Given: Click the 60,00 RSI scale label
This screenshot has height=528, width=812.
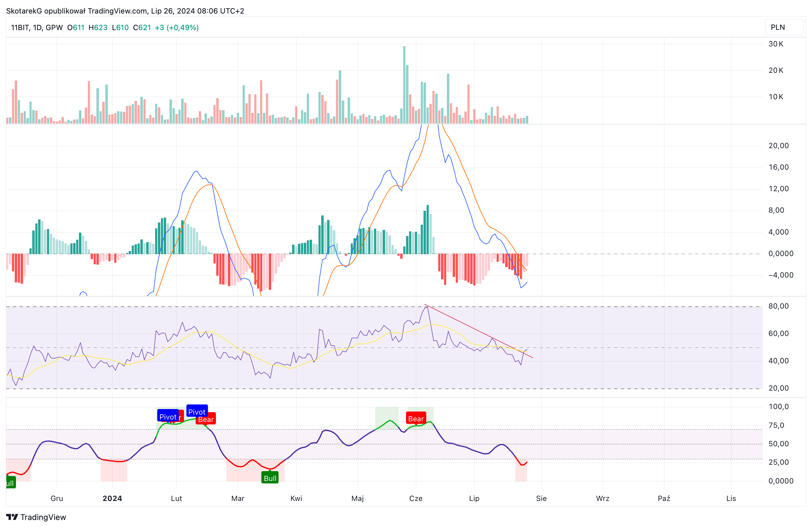Looking at the screenshot, I should pos(779,334).
